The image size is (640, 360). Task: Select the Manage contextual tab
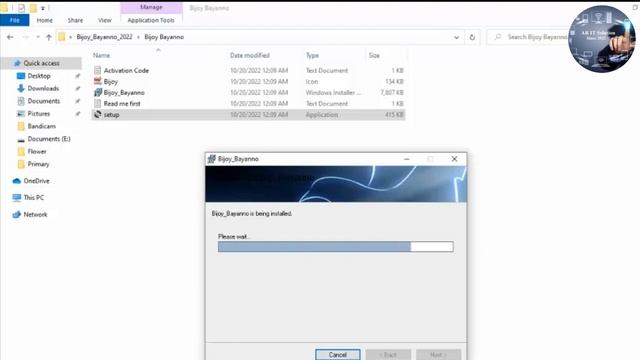[x=151, y=7]
